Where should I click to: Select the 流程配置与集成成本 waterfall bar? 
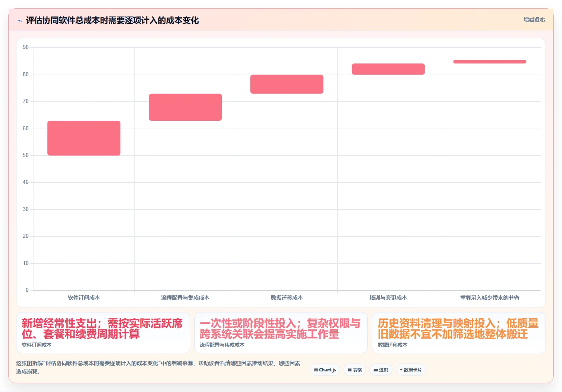pos(185,107)
